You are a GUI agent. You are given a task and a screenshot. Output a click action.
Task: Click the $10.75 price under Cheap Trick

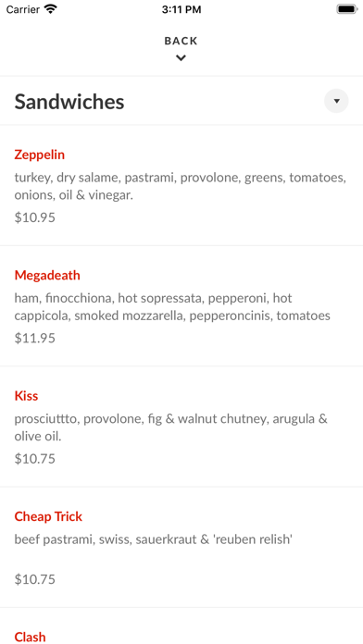(35, 579)
